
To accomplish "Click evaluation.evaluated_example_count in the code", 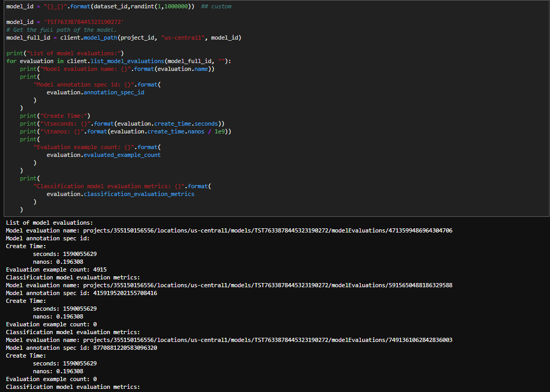I will click(103, 155).
